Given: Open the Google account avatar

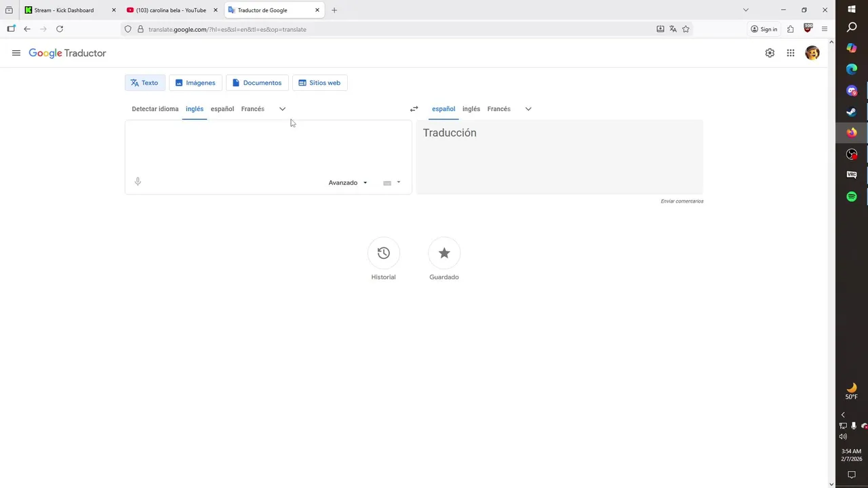Looking at the screenshot, I should click(812, 53).
